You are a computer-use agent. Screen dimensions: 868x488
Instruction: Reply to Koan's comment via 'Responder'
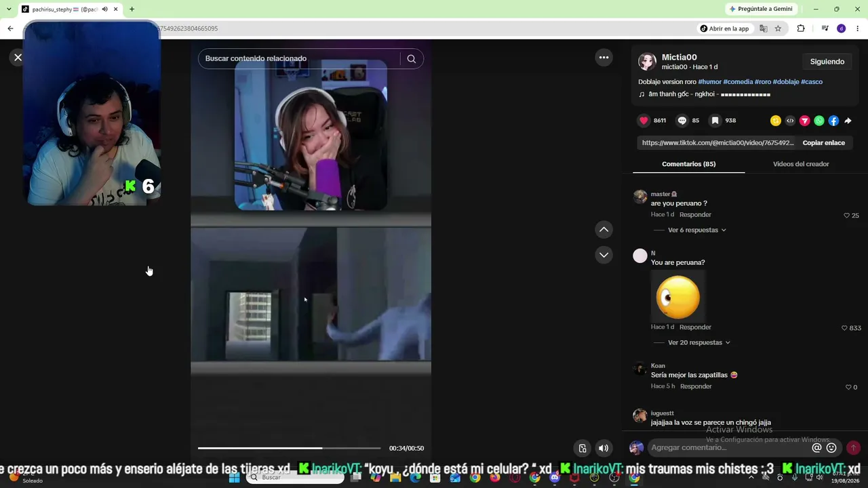point(696,386)
